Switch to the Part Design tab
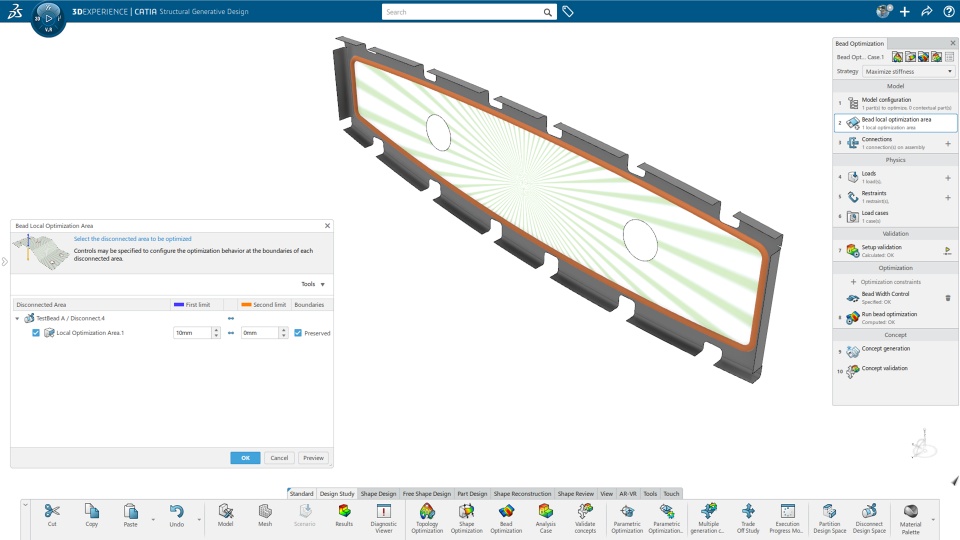 (x=472, y=493)
